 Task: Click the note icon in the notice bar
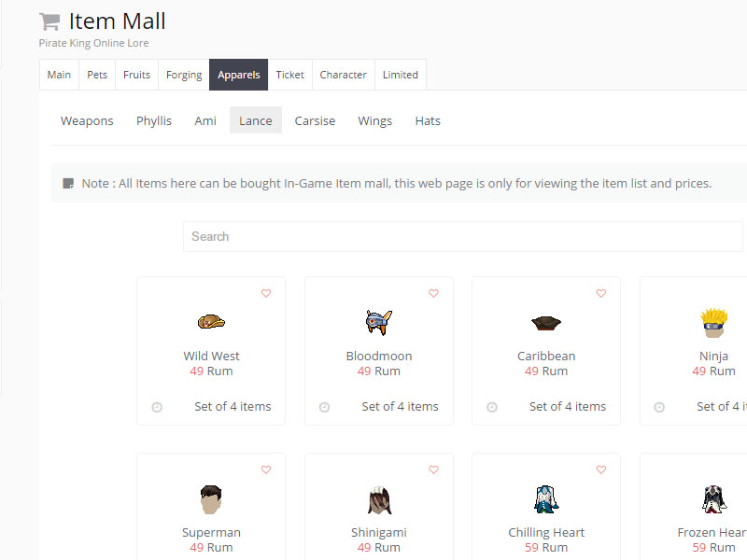(x=68, y=183)
